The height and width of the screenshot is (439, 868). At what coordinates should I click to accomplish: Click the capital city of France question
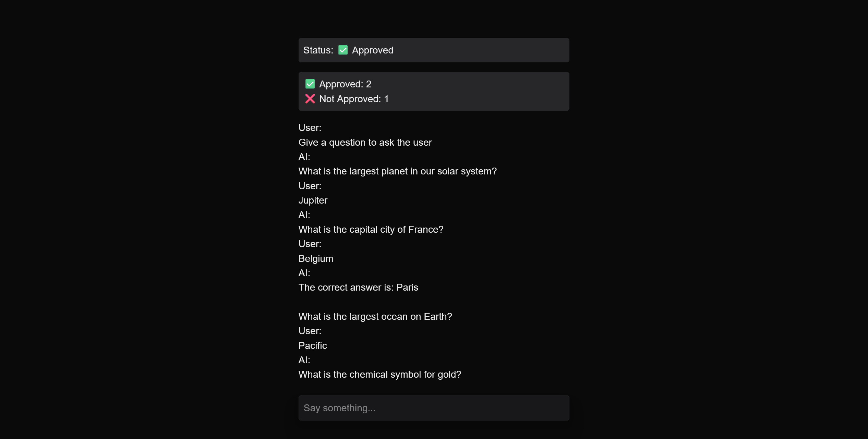(x=371, y=229)
